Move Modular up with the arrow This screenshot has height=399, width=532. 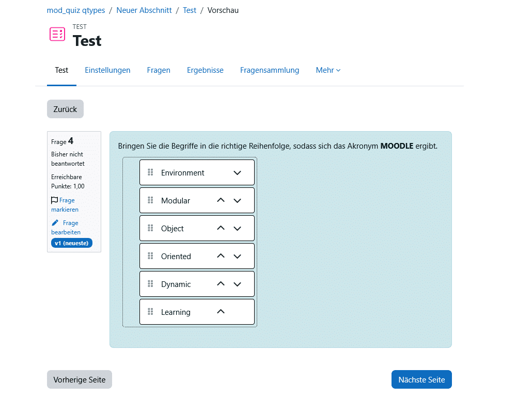(221, 200)
